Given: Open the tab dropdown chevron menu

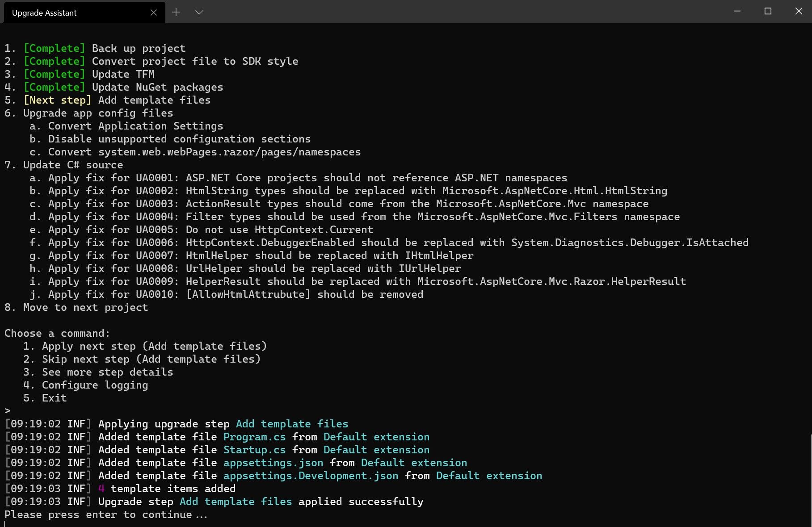Looking at the screenshot, I should tap(199, 13).
